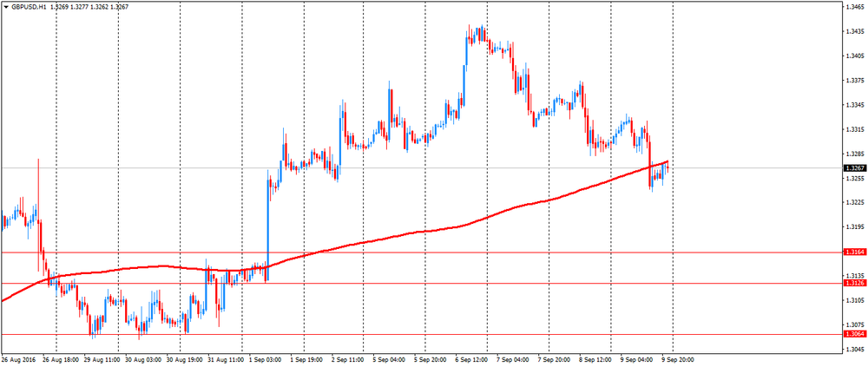Viewport: 868px width, 367px height.
Task: Click the 6 Sep 12:00 time label
Action: (473, 359)
